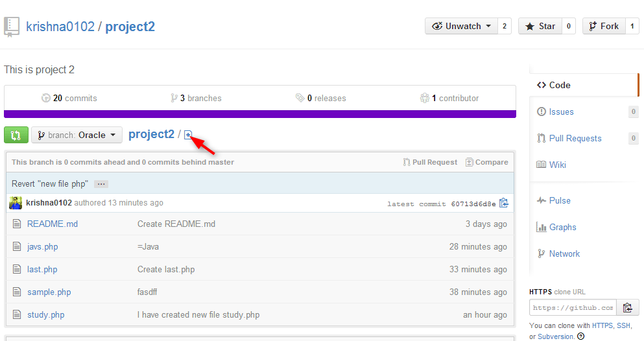Click the create new file plus icon
644x341 pixels.
[188, 135]
